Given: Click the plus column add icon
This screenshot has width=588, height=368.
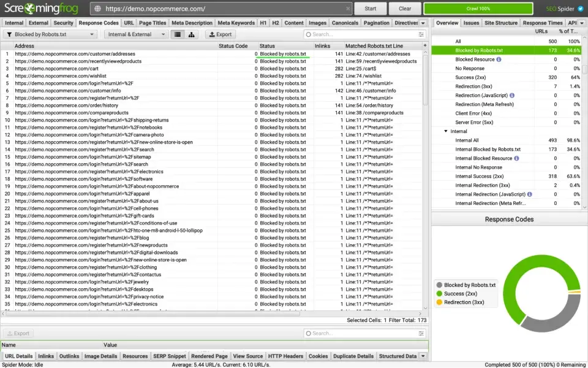Looking at the screenshot, I should tap(425, 45).
